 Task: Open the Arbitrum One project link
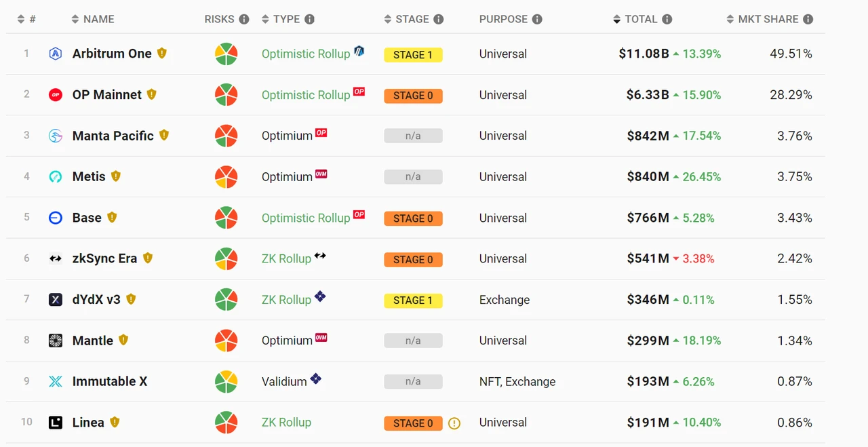[x=112, y=54]
